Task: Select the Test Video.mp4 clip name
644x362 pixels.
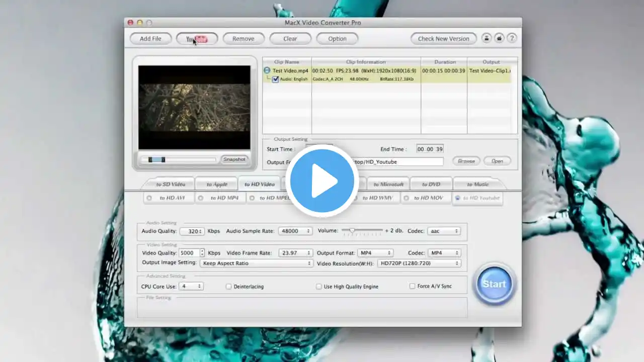Action: tap(290, 71)
